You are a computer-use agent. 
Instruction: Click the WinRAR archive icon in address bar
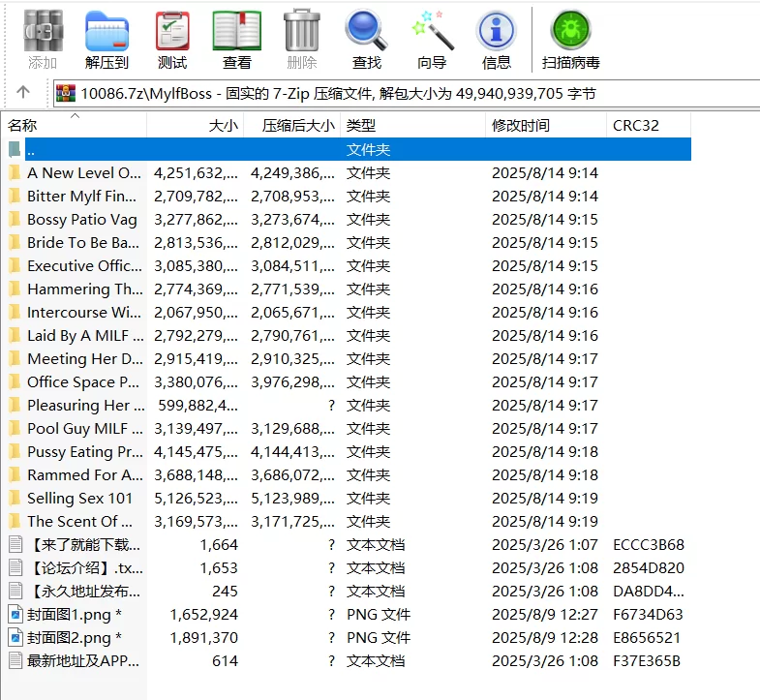point(66,93)
